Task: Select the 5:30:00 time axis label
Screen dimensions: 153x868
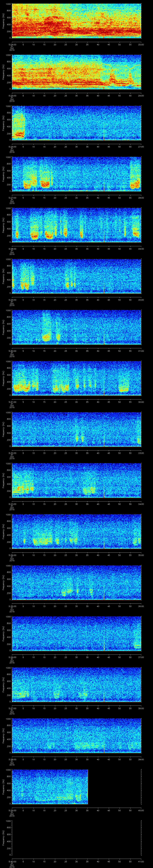Action: [12, 351]
